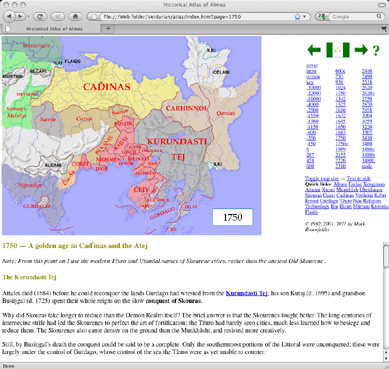Click the green right arrow for next map

[361, 50]
